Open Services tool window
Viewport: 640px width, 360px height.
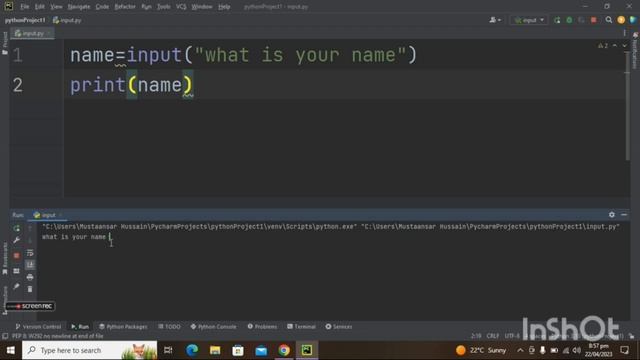[x=339, y=327]
